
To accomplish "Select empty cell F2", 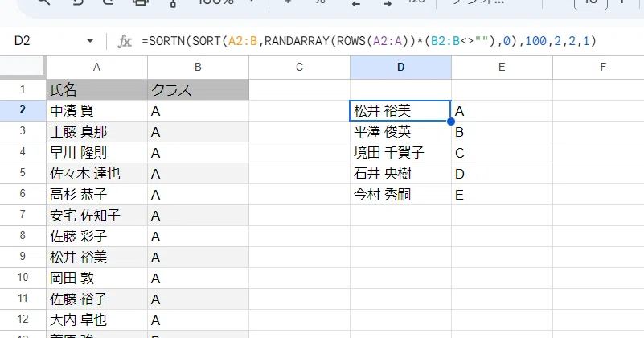I will tap(599, 110).
